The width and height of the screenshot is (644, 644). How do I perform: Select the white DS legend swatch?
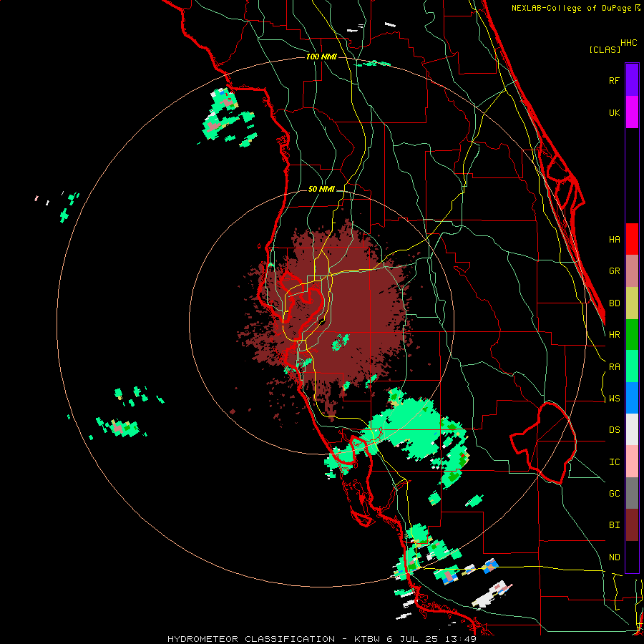click(x=632, y=429)
